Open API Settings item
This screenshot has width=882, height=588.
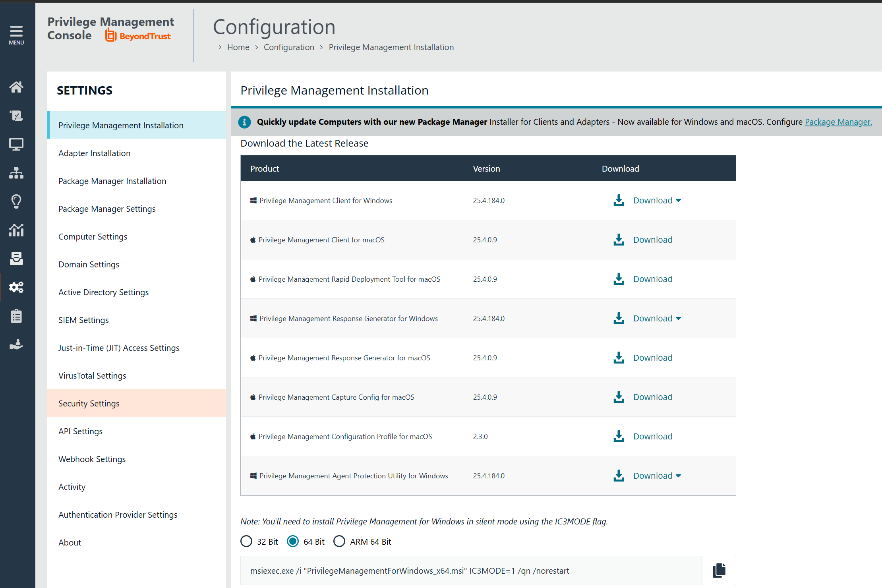[137, 431]
